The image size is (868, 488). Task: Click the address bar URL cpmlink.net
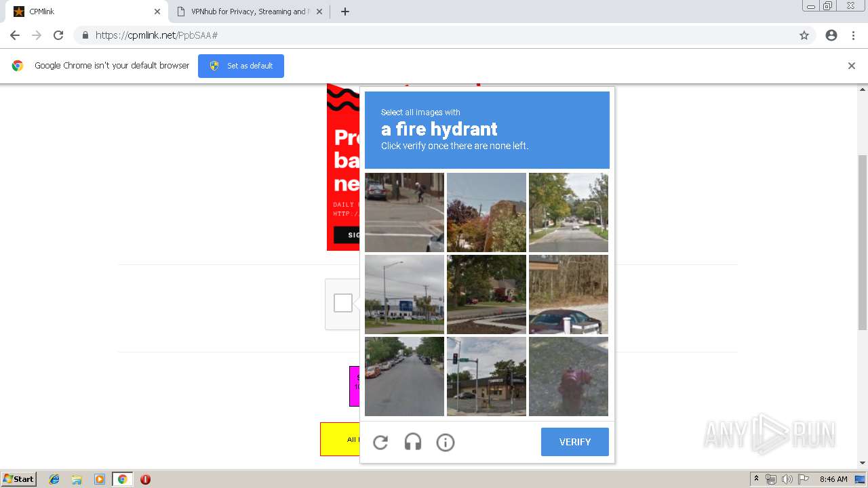point(157,35)
